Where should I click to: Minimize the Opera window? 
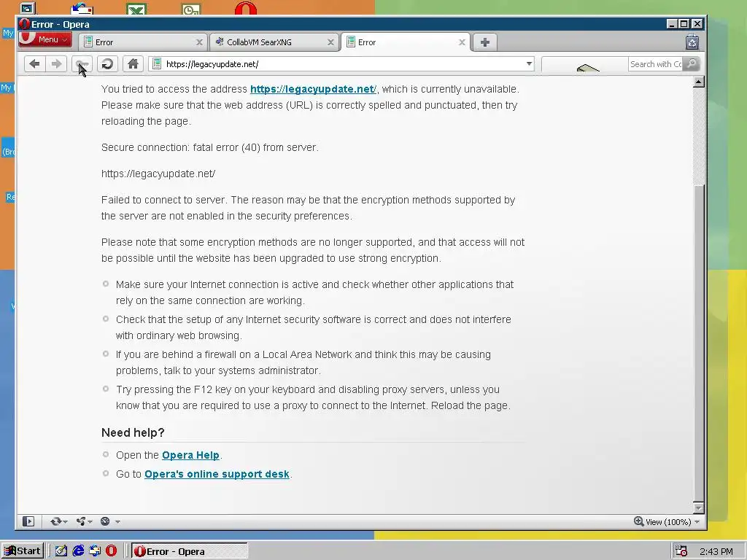(x=672, y=24)
